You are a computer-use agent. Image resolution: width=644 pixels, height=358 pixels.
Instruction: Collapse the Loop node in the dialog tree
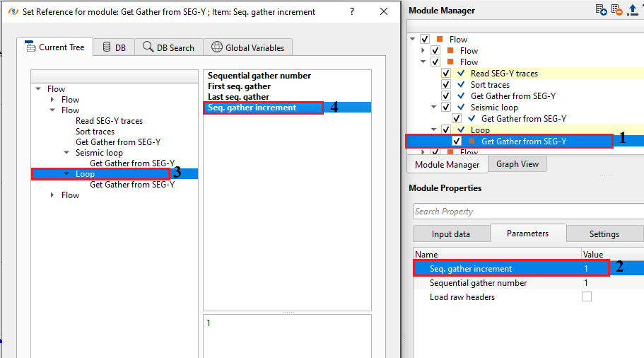pos(66,174)
